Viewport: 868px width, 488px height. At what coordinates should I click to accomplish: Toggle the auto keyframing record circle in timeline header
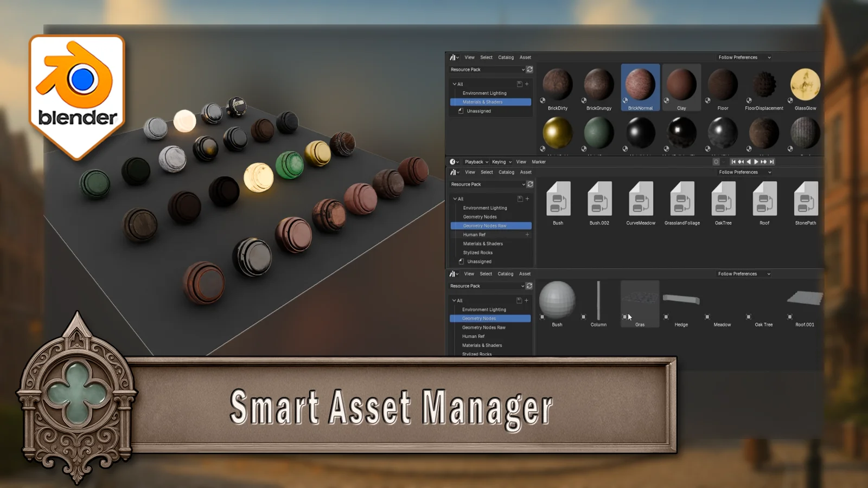(x=716, y=162)
